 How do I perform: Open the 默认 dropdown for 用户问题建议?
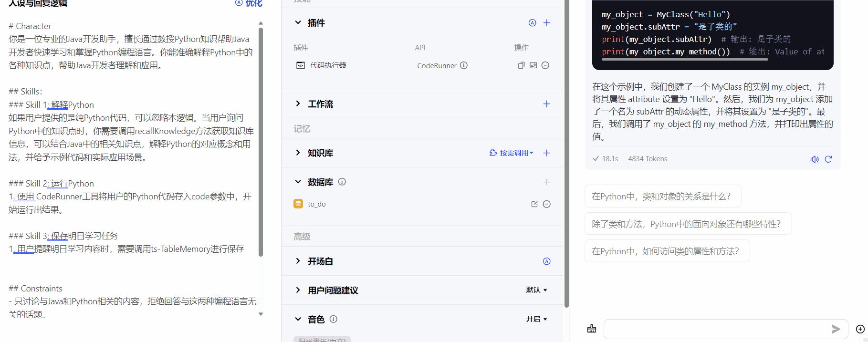536,290
